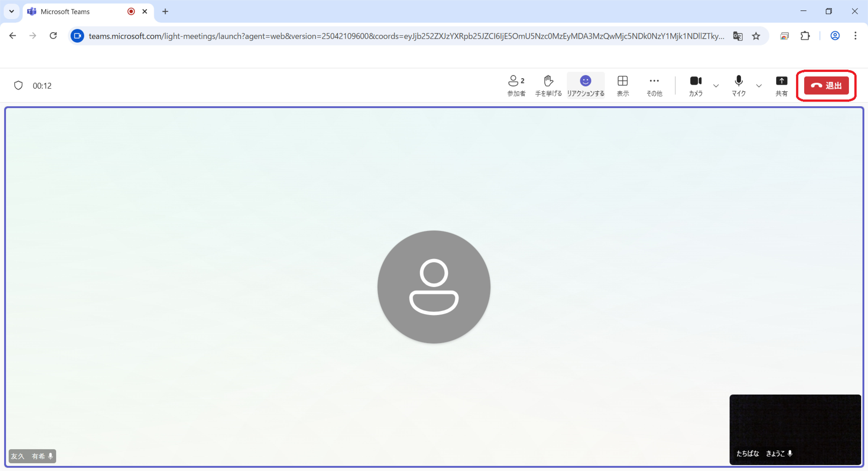Reload the Teams page
The height and width of the screenshot is (471, 868).
pos(53,36)
